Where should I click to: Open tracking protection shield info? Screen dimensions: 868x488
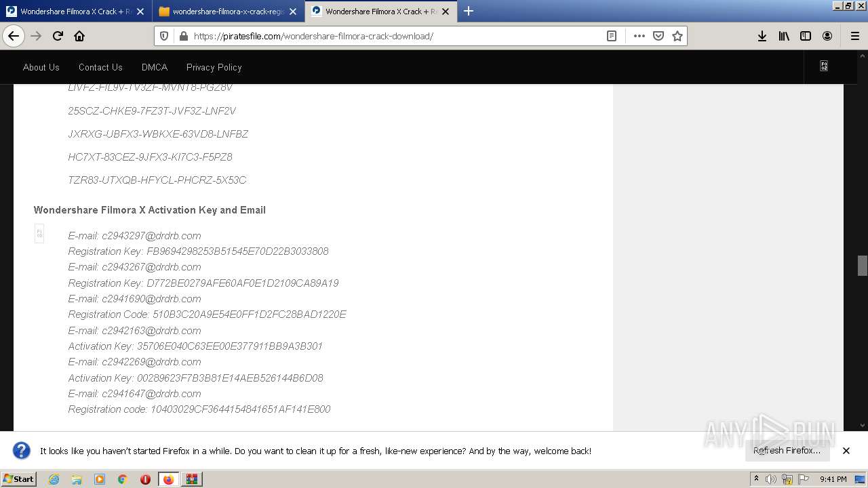coord(164,36)
